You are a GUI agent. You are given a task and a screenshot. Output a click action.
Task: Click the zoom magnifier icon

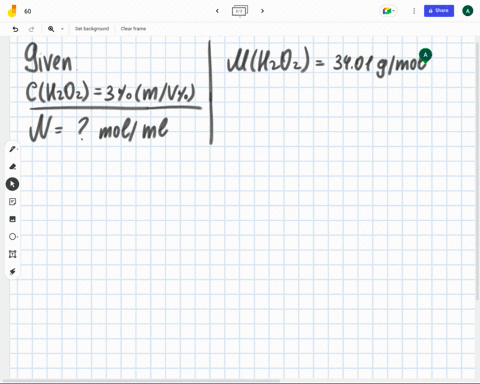pyautogui.click(x=51, y=29)
